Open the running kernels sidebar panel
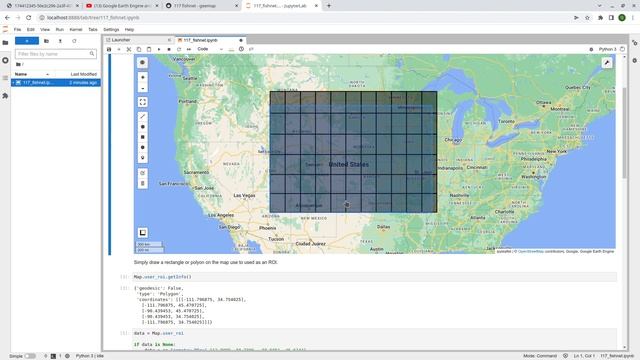This screenshot has width=640, height=360. (x=5, y=60)
